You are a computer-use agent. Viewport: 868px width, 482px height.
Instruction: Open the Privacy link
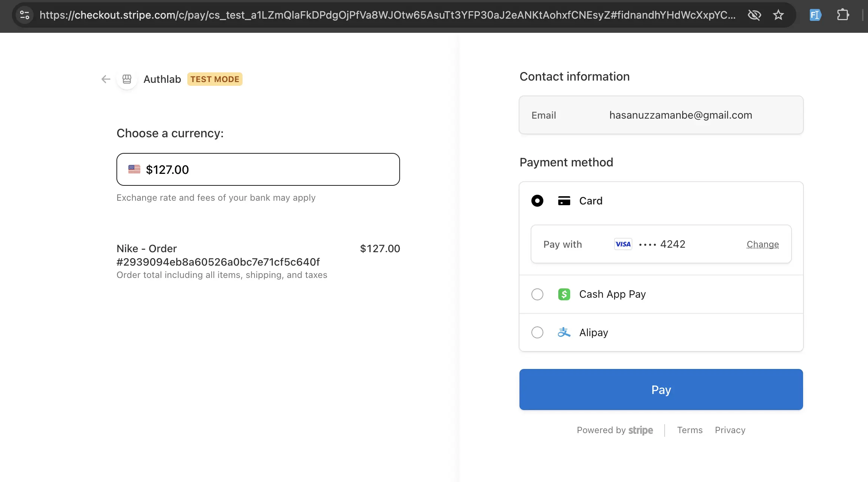coord(730,430)
